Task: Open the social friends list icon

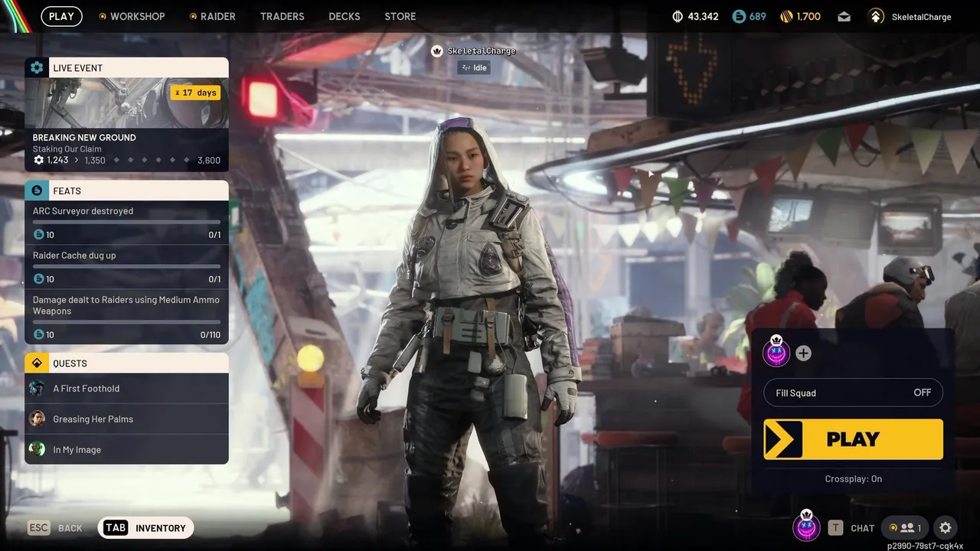Action: (905, 527)
